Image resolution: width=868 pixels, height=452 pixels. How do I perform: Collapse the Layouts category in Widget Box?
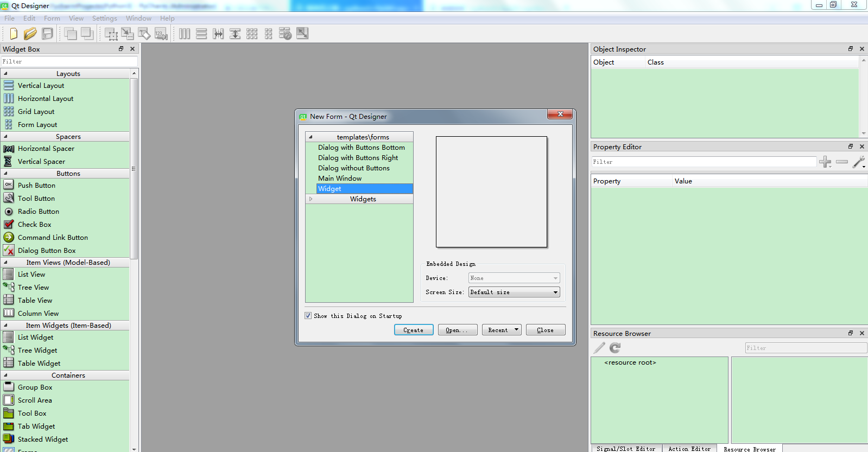6,74
